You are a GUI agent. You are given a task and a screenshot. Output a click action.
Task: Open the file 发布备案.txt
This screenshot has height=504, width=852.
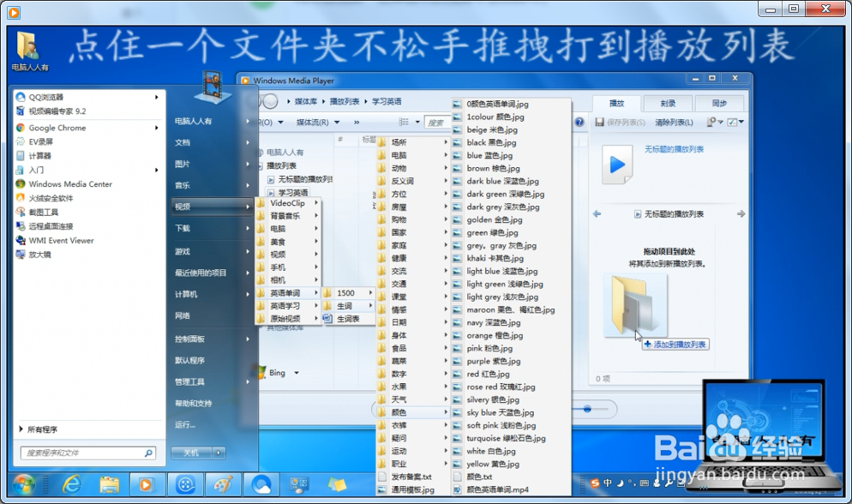[x=411, y=477]
